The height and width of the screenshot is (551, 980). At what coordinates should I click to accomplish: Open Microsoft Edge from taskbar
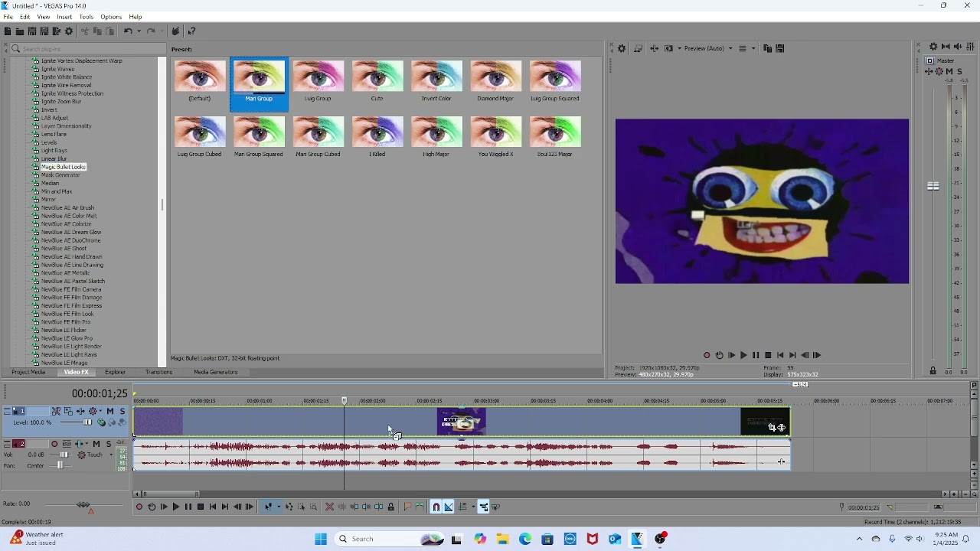click(x=525, y=539)
